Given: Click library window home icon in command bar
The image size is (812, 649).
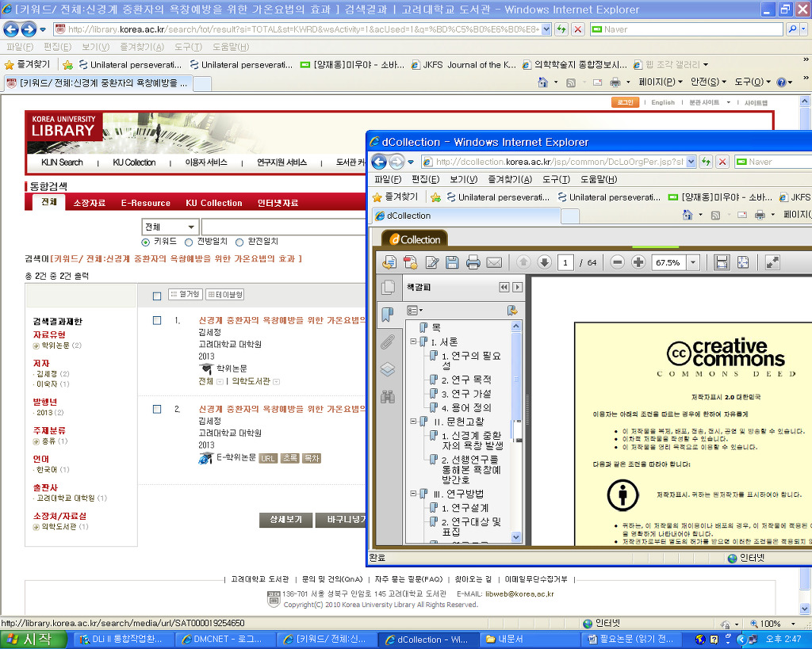Looking at the screenshot, I should pyautogui.click(x=542, y=82).
